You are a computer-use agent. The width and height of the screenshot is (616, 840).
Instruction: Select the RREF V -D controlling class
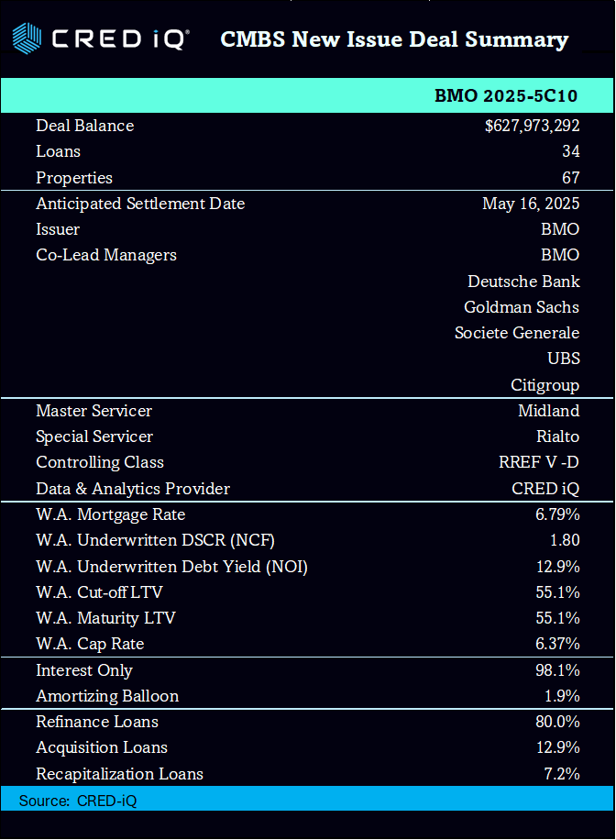(x=533, y=462)
